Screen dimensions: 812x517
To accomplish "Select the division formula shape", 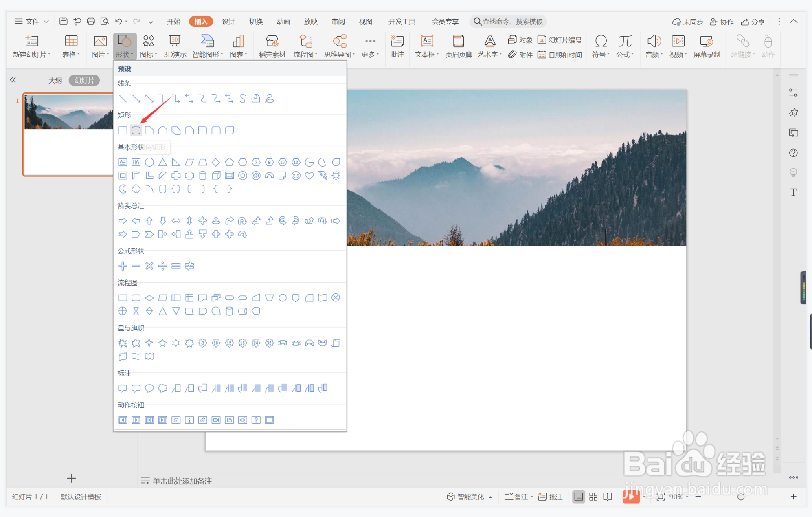I will pos(162,266).
